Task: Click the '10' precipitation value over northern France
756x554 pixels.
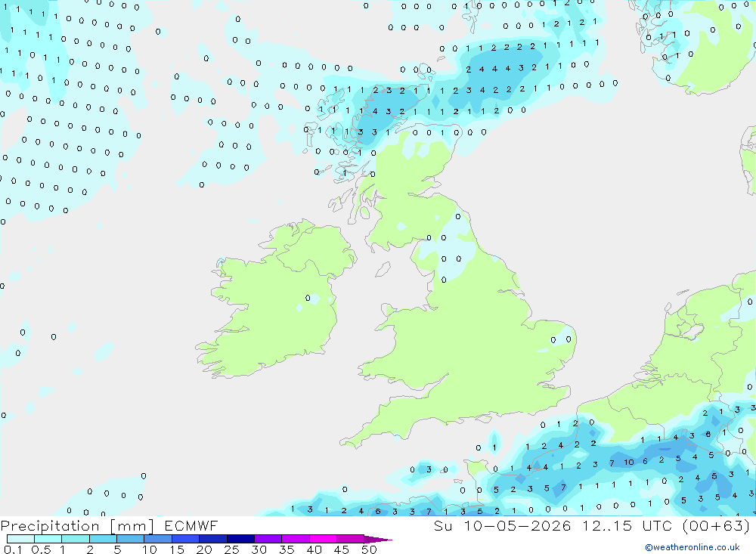Action: click(x=629, y=463)
